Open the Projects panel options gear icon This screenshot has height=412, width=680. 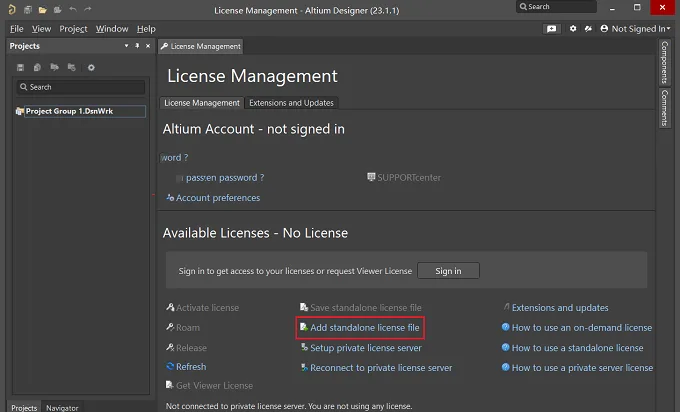point(91,67)
